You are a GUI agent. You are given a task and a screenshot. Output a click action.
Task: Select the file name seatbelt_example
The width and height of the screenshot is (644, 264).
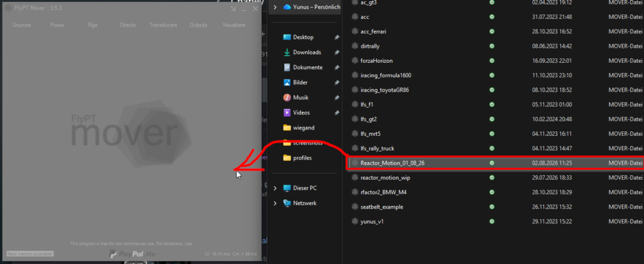pos(382,207)
